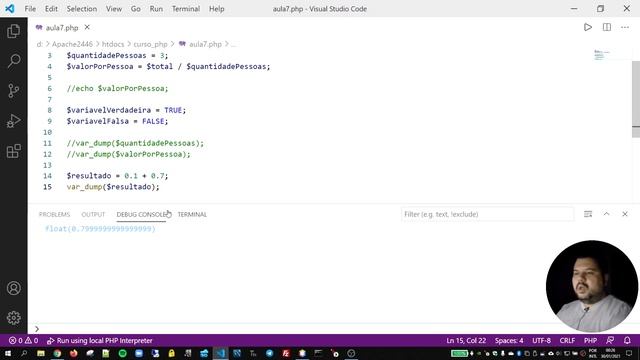Open aula7.php breadcrumb item
This screenshot has height=360, width=640.
(205, 44)
